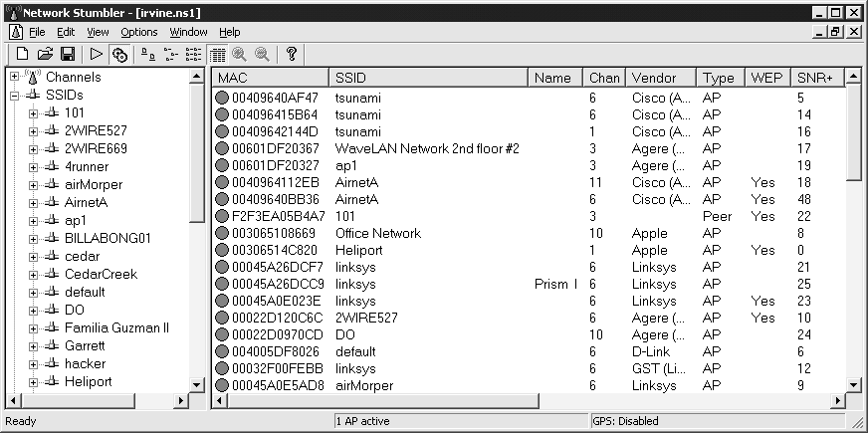Select the Office Network SSID row

pos(529,233)
